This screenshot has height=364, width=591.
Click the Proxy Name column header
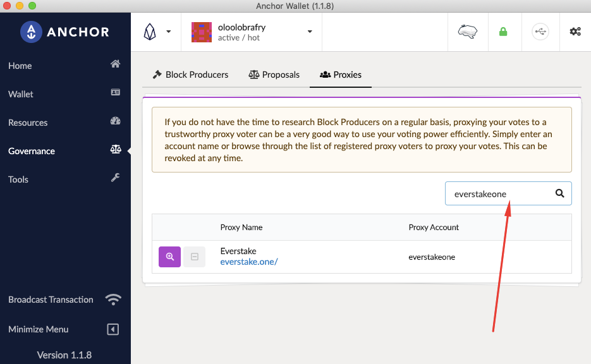241,227
